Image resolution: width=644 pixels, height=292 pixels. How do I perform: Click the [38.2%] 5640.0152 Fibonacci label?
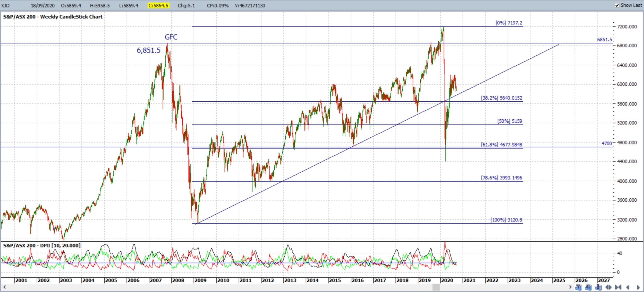click(501, 98)
